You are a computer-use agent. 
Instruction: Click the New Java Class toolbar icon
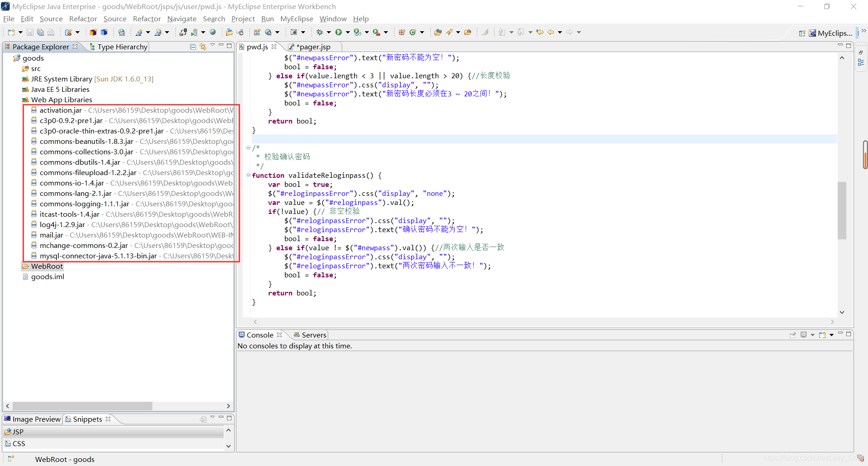coord(412,32)
